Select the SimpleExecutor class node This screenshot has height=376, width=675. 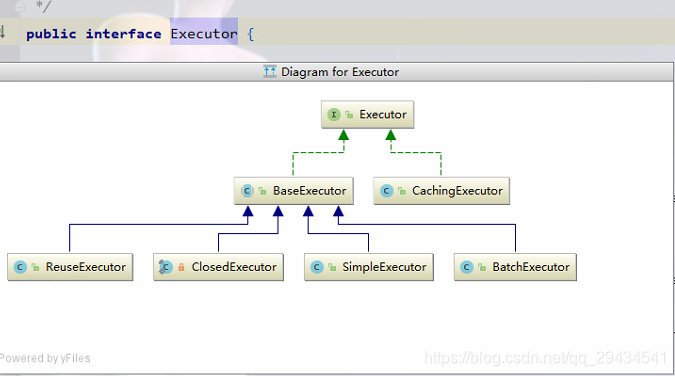point(368,267)
